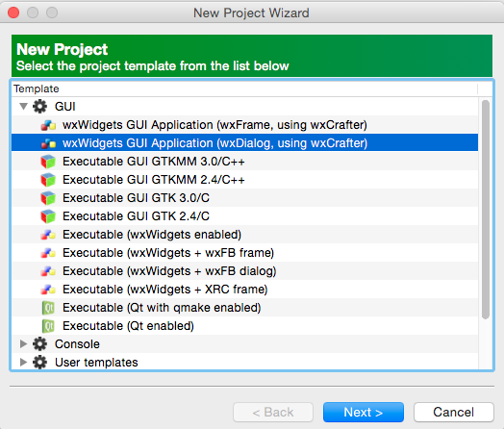This screenshot has width=504, height=429.
Task: Click the Qt enabled template icon
Action: click(x=48, y=326)
